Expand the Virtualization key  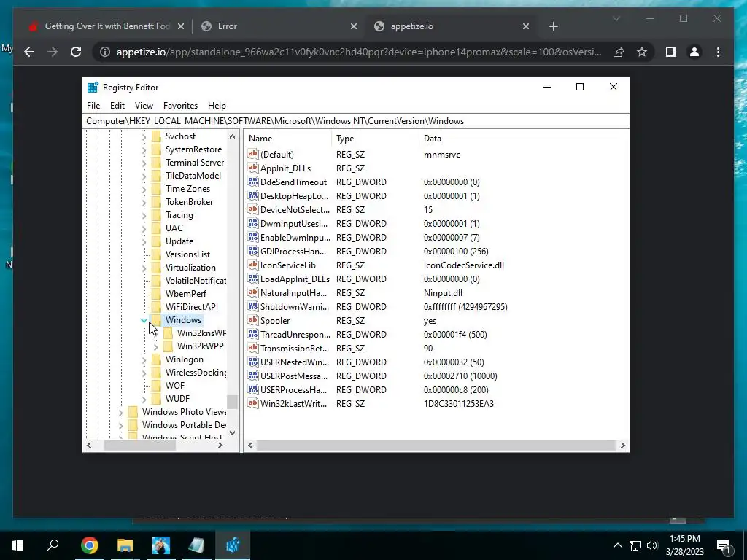[x=144, y=268]
